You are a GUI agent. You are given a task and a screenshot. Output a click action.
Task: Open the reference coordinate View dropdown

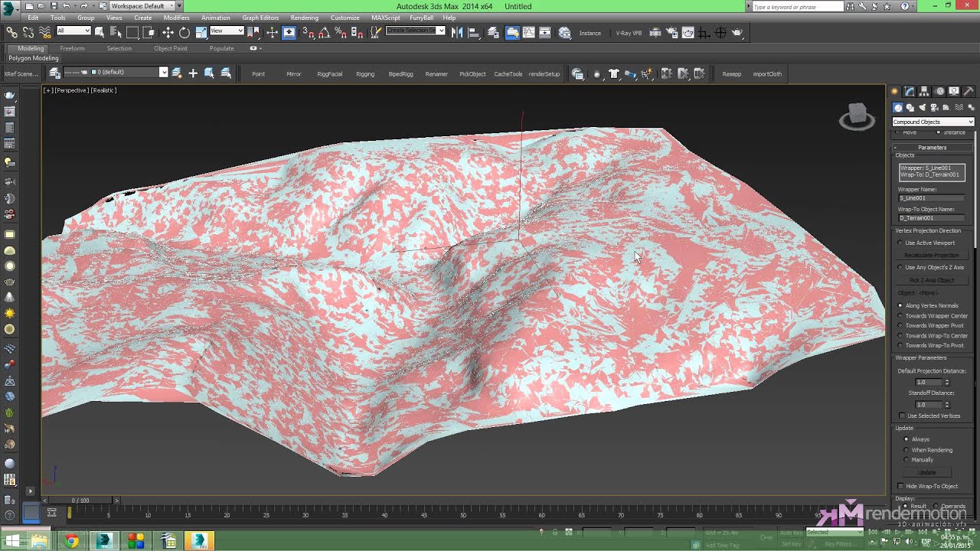pyautogui.click(x=227, y=31)
